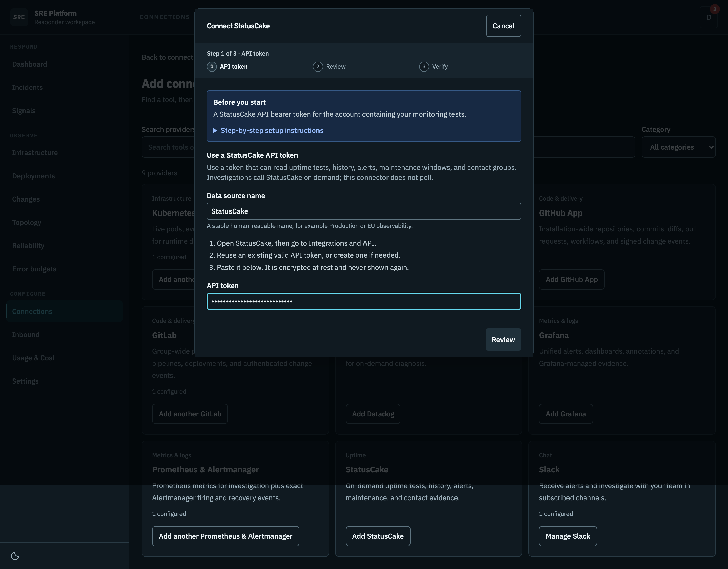View the Topology page

coord(27,223)
